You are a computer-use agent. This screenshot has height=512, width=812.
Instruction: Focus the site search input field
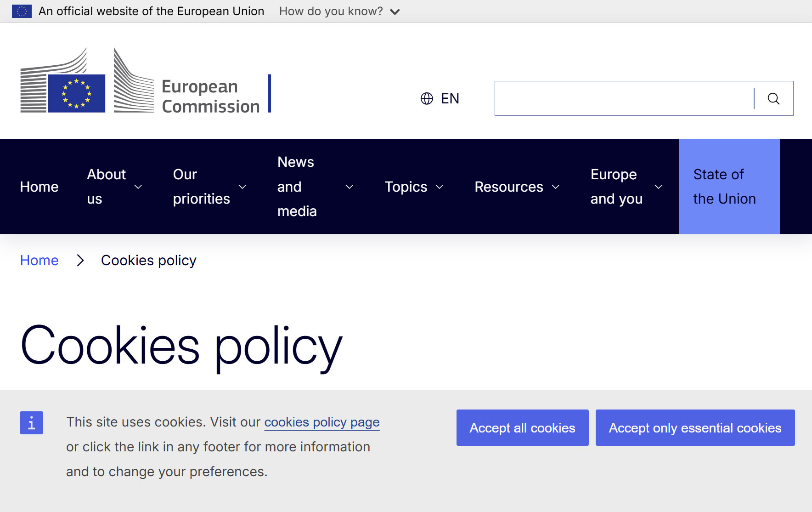click(x=624, y=98)
